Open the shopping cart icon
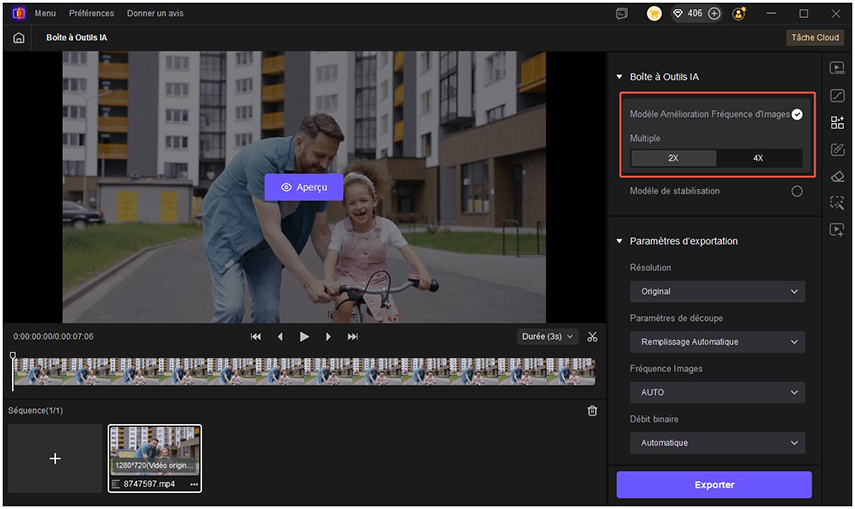855x509 pixels. coord(654,14)
